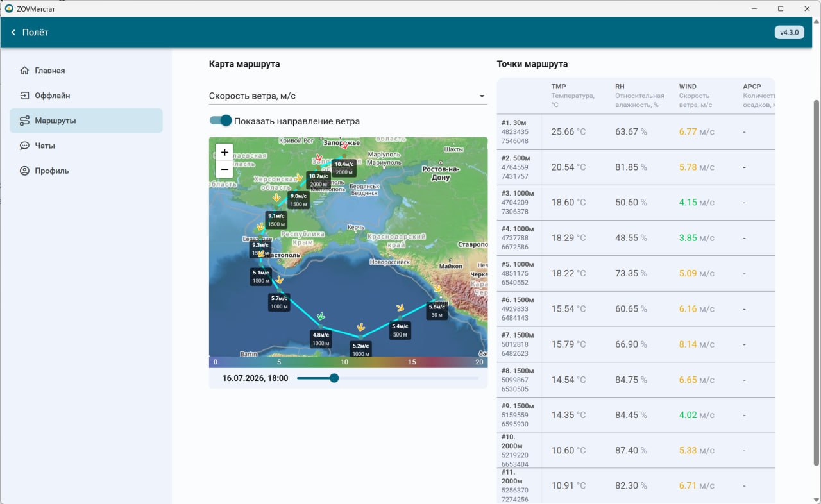This screenshot has height=504, width=821.
Task: Click the back arrow next to Полёт
Action: pos(13,32)
